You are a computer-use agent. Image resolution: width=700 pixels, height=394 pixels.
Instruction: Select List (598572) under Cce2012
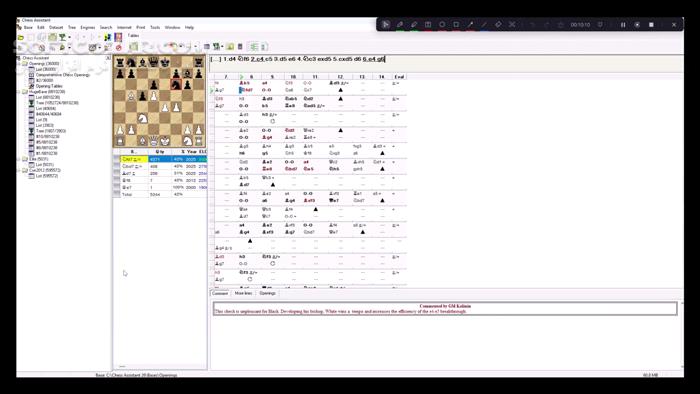pyautogui.click(x=47, y=176)
